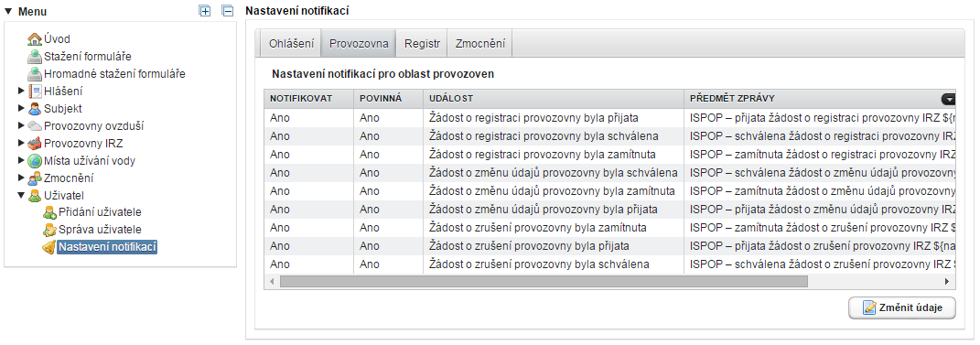Image resolution: width=980 pixels, height=345 pixels.
Task: Click the Změnit údaje button
Action: point(902,307)
